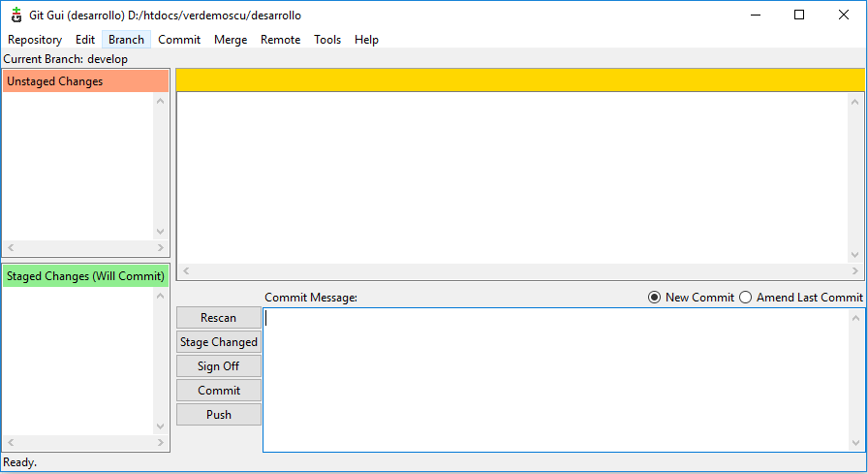Viewport: 868px width, 474px height.
Task: Click the Git Gui application icon in title bar
Action: coord(16,15)
